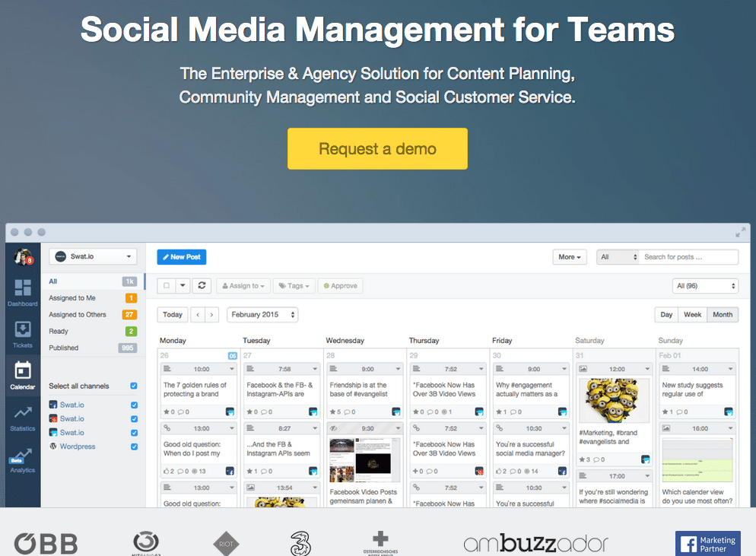Click the Austrian Red Cross logo

click(x=380, y=544)
